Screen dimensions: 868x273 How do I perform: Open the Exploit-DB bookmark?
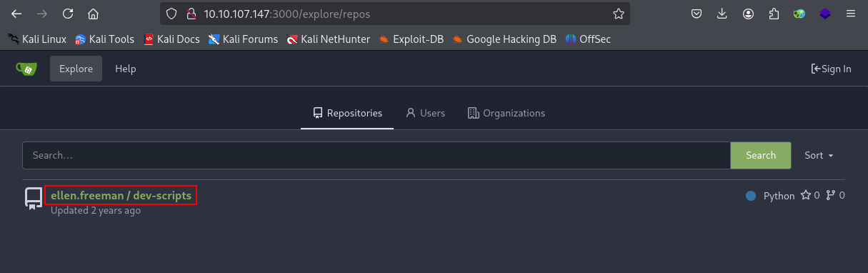coord(411,39)
